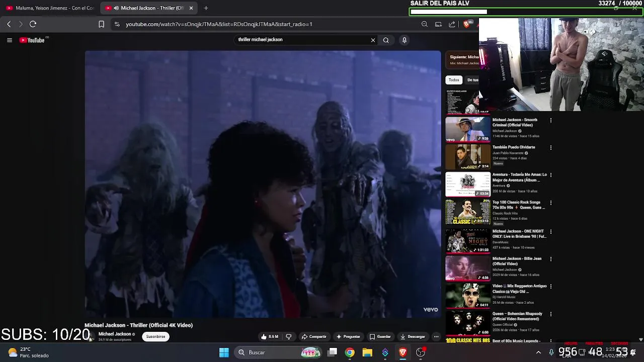Open 'También Puedo Olvidarte' video title
644x362 pixels.
click(x=514, y=147)
